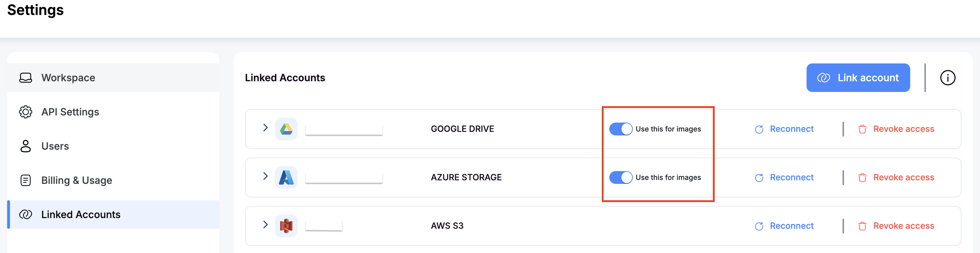Turn off Azure Storage images toggle
Screen dimensions: 980x253
coord(620,177)
